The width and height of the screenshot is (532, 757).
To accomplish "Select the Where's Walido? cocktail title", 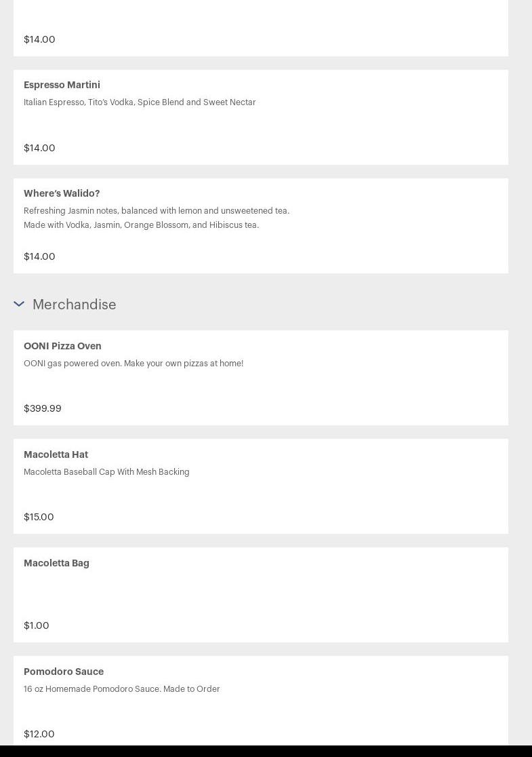I will point(62,193).
